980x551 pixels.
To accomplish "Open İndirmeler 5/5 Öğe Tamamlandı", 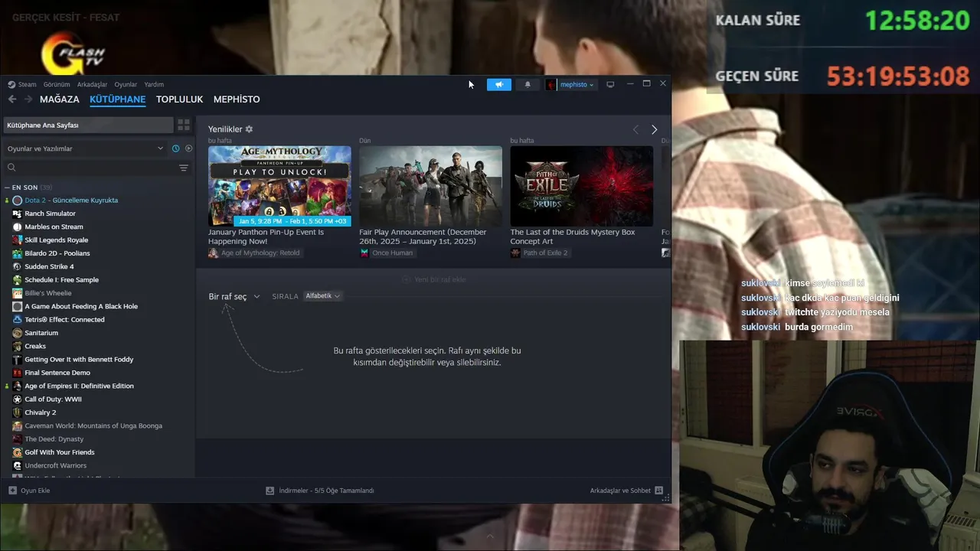I will click(x=320, y=491).
